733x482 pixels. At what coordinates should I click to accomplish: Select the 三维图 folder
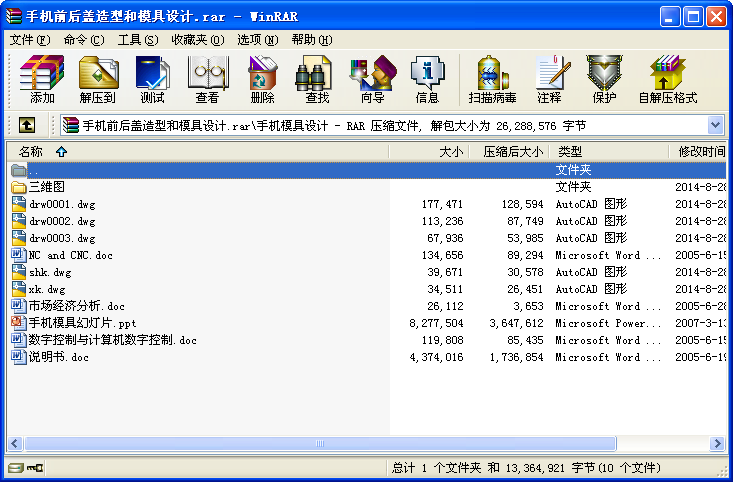point(46,187)
